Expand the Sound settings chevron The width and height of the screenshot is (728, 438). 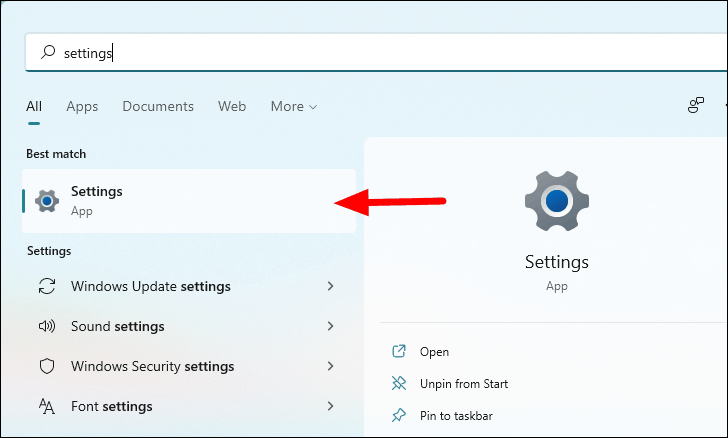click(x=331, y=326)
